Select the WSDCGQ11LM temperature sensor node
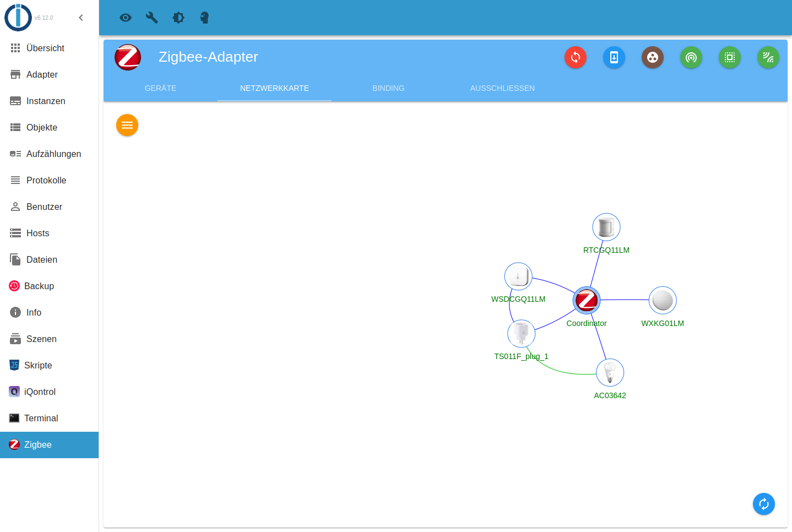This screenshot has height=532, width=792. tap(518, 276)
